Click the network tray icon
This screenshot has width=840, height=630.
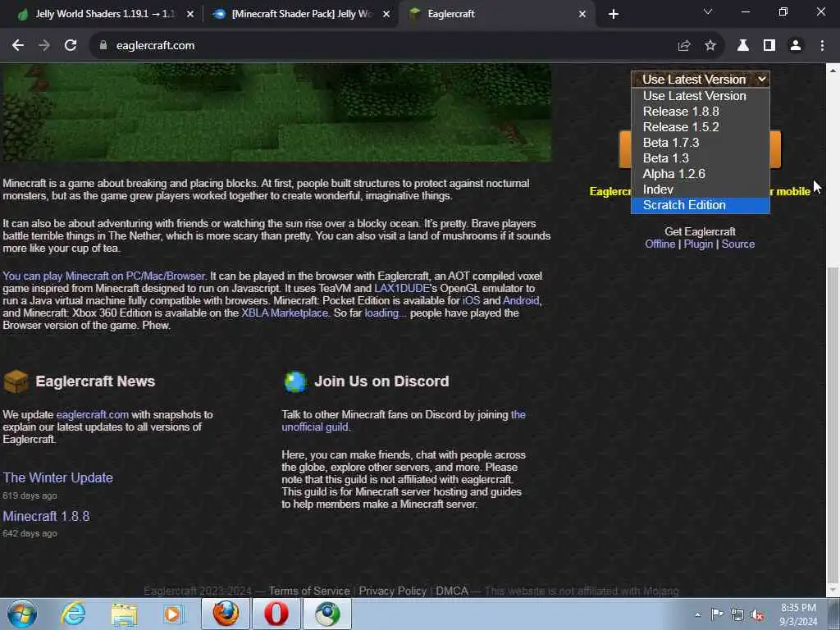tap(737, 615)
